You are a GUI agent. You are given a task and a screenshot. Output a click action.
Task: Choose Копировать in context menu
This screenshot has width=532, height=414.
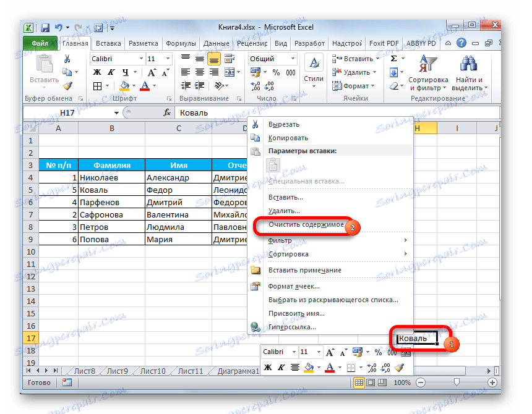point(288,138)
